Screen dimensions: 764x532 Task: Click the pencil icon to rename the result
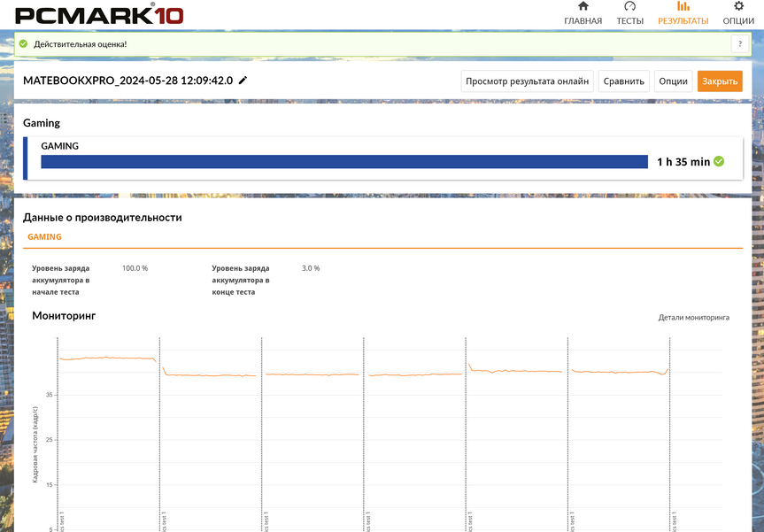pyautogui.click(x=243, y=81)
